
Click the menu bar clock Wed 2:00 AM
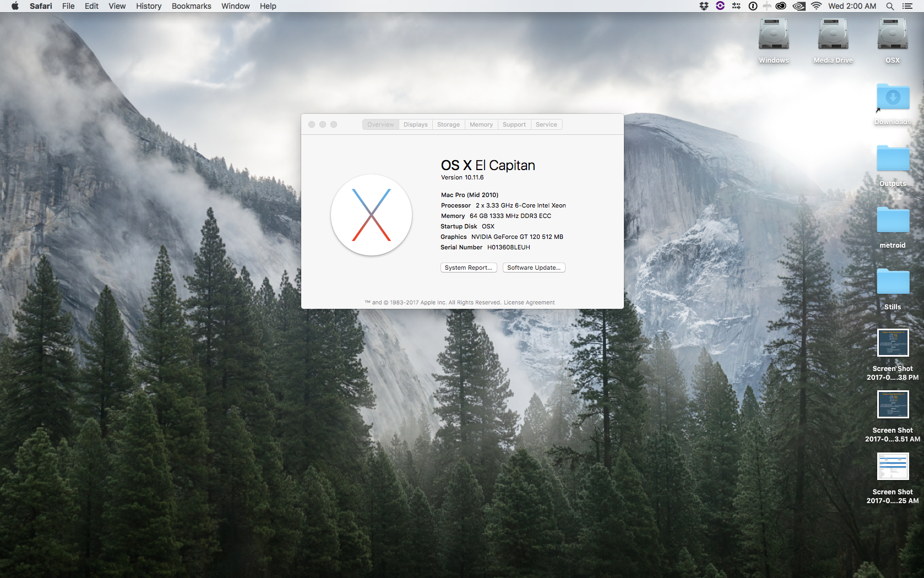[852, 6]
